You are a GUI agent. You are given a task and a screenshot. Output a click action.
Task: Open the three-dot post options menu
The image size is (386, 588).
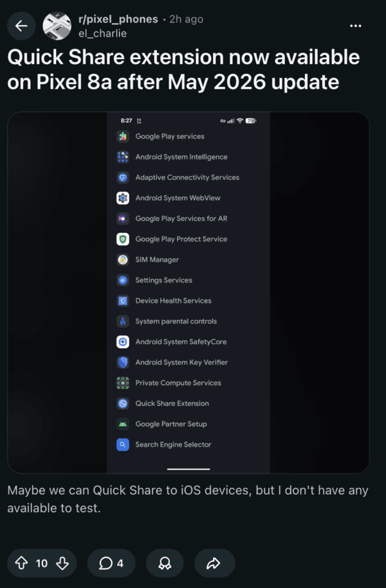[355, 26]
